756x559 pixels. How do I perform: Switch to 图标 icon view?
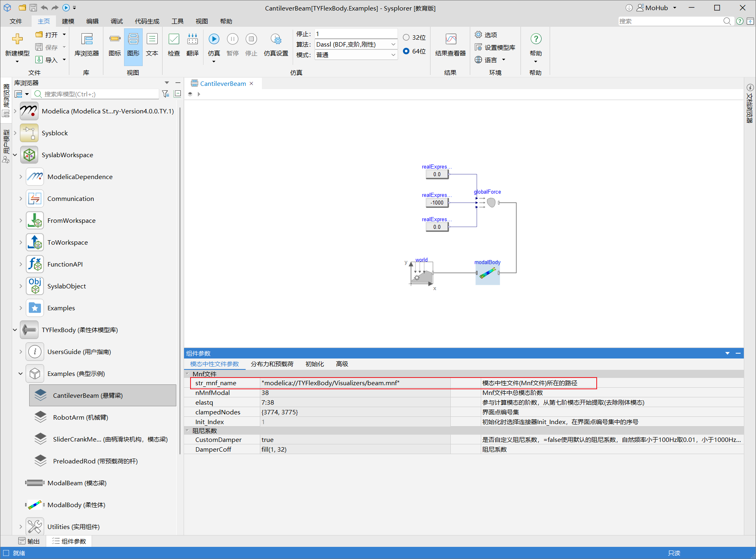115,45
